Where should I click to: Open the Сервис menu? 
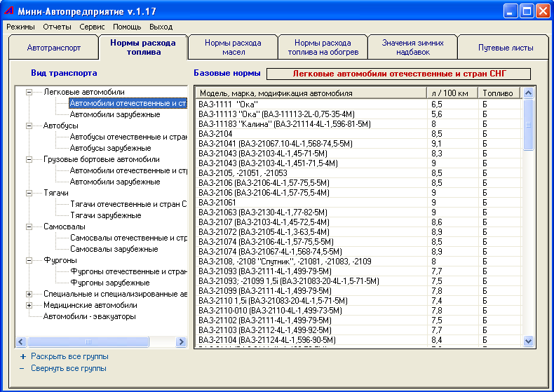(x=92, y=27)
